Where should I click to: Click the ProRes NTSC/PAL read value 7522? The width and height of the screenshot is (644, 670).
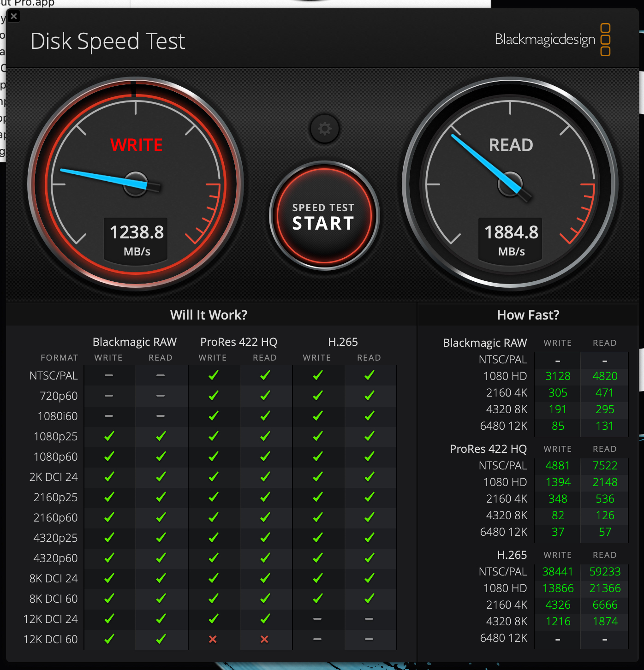point(605,466)
